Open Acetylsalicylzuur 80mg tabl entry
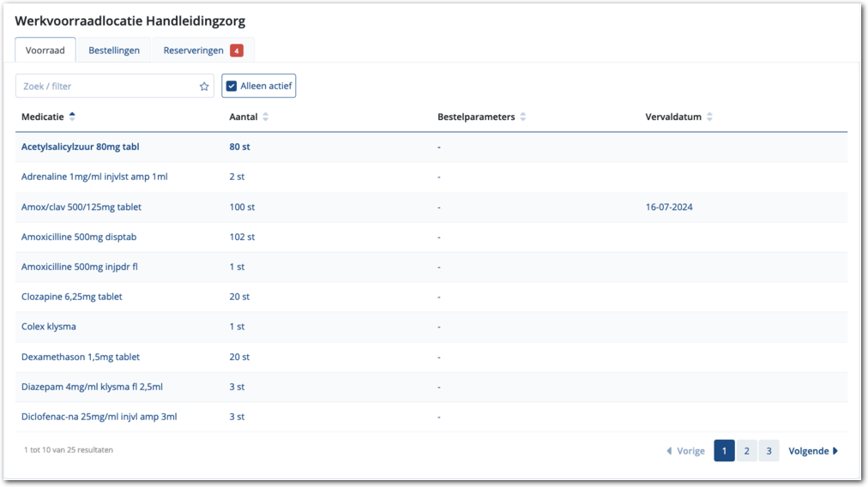This screenshot has width=868, height=487. pyautogui.click(x=80, y=147)
